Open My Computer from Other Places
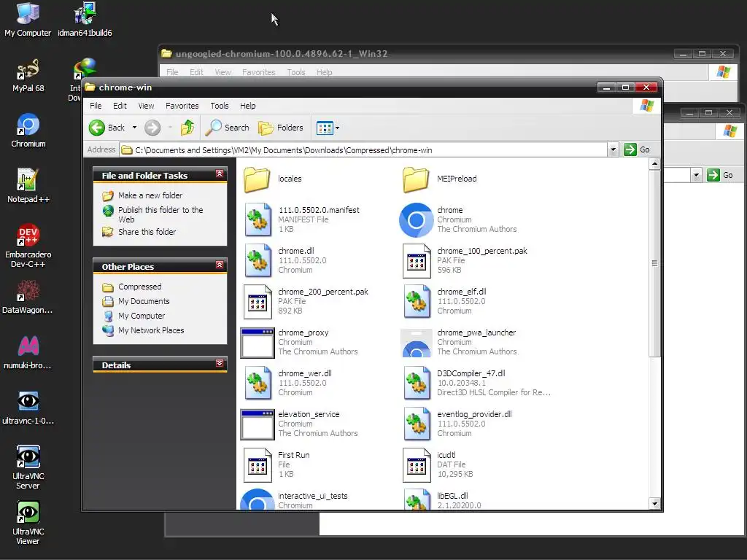Screen dimensions: 747x560 pyautogui.click(x=142, y=316)
